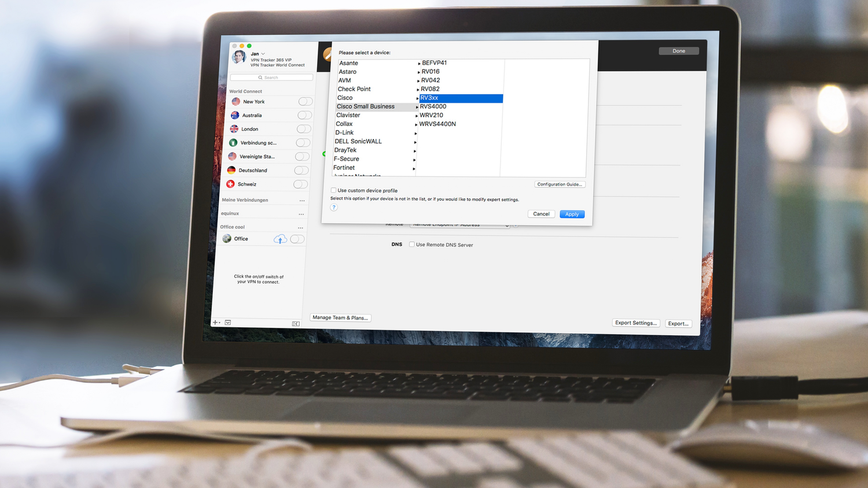Click the Australia flag icon

(234, 115)
